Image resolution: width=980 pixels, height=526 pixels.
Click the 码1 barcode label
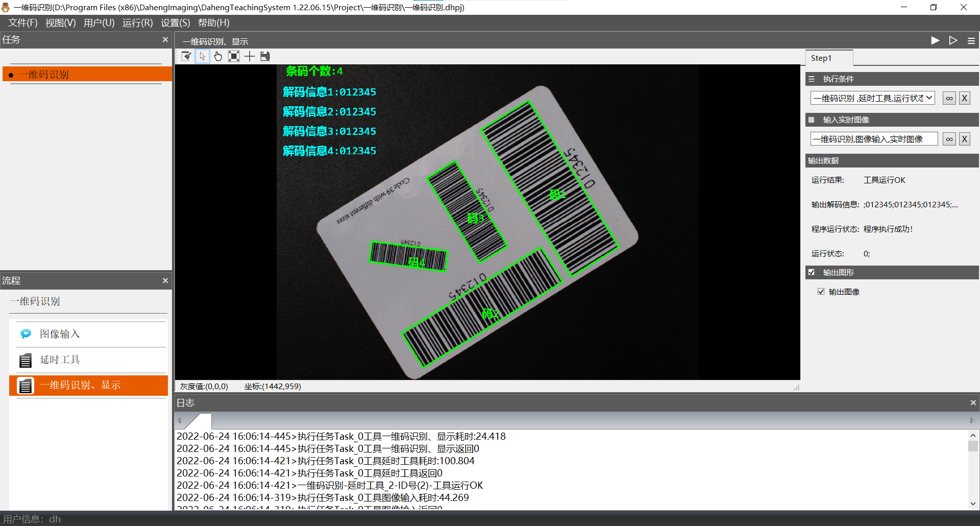pyautogui.click(x=557, y=195)
